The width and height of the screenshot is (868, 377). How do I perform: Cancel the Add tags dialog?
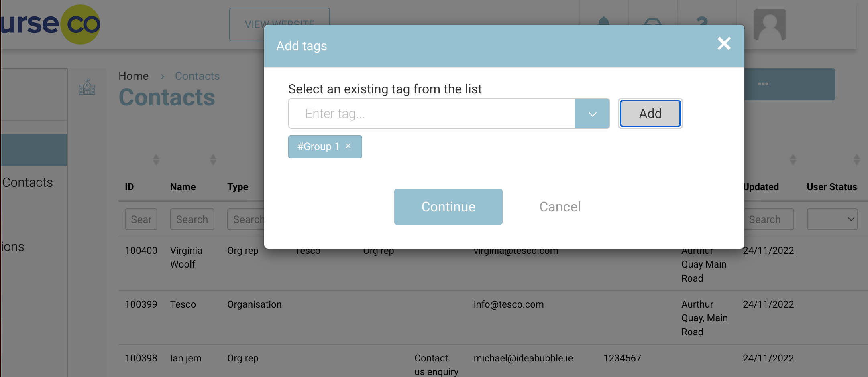click(560, 207)
